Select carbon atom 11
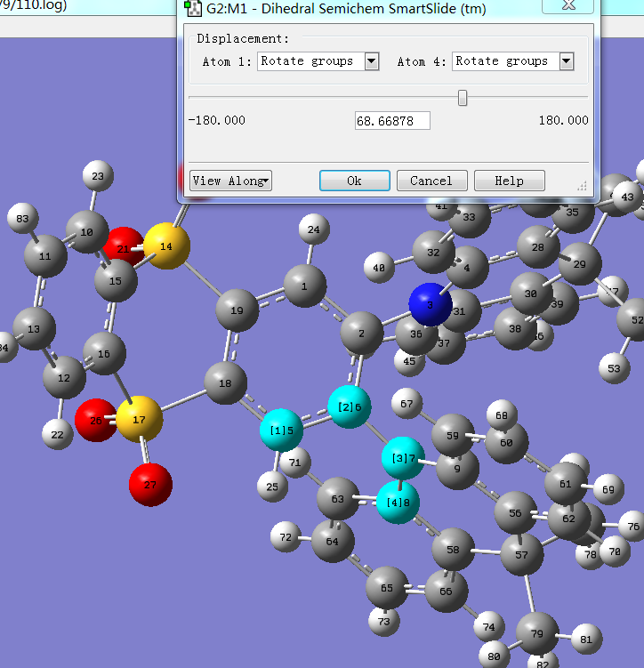The width and height of the screenshot is (644, 668). [x=45, y=256]
